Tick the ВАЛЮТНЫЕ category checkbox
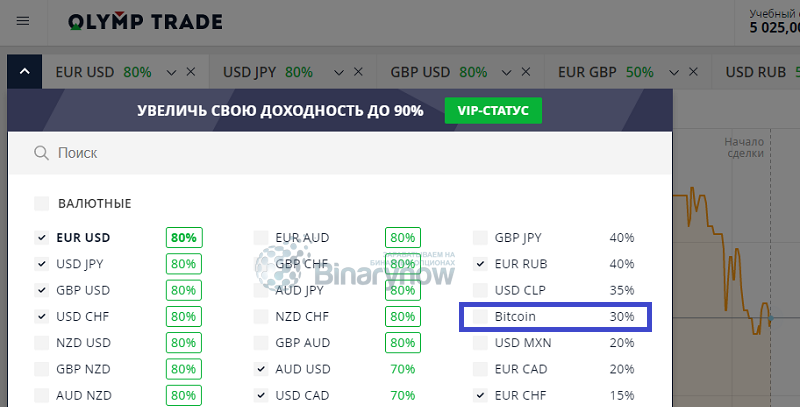This screenshot has height=407, width=800. point(41,203)
